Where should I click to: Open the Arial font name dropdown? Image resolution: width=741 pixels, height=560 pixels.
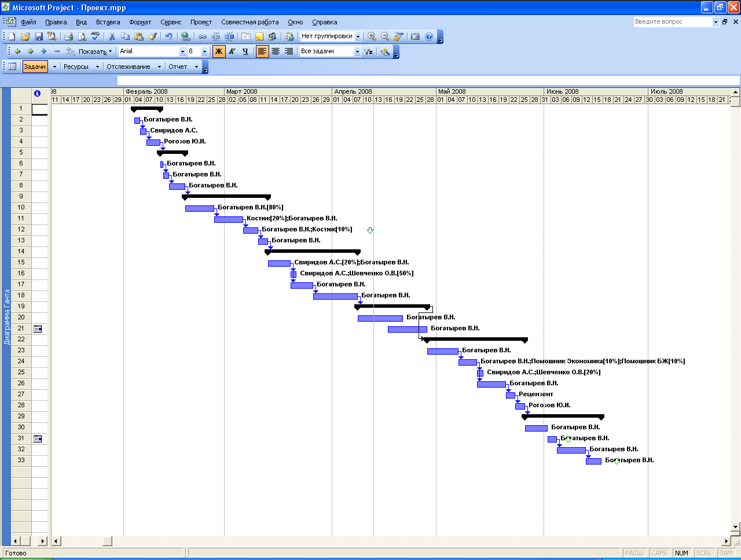(x=182, y=51)
